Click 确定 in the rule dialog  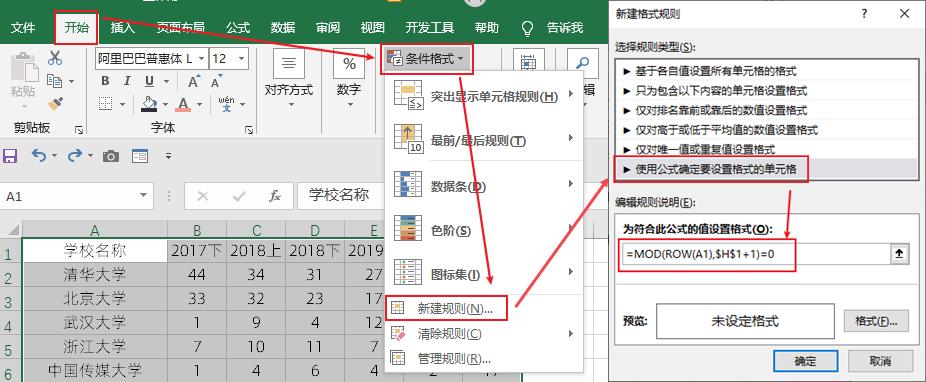click(x=806, y=360)
